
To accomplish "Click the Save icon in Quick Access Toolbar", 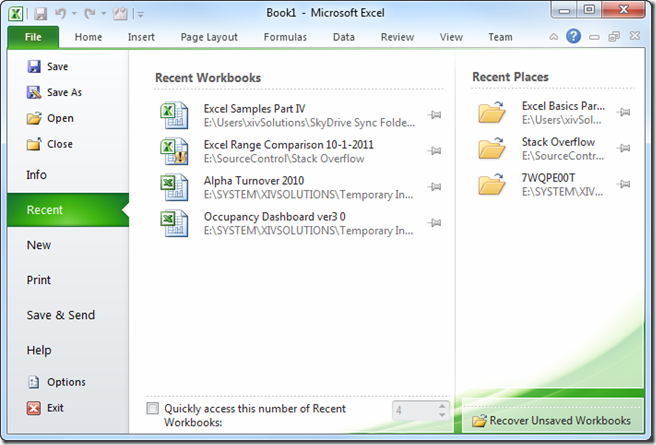I will [x=42, y=14].
